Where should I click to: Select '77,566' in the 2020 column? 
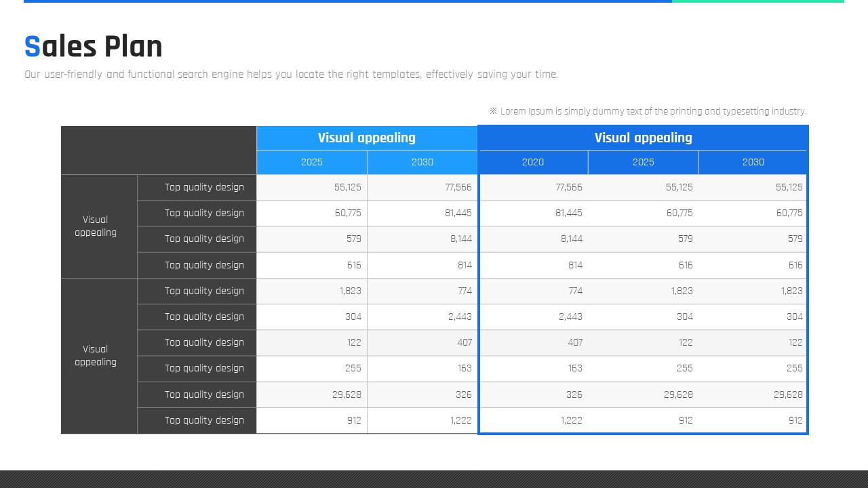click(569, 187)
